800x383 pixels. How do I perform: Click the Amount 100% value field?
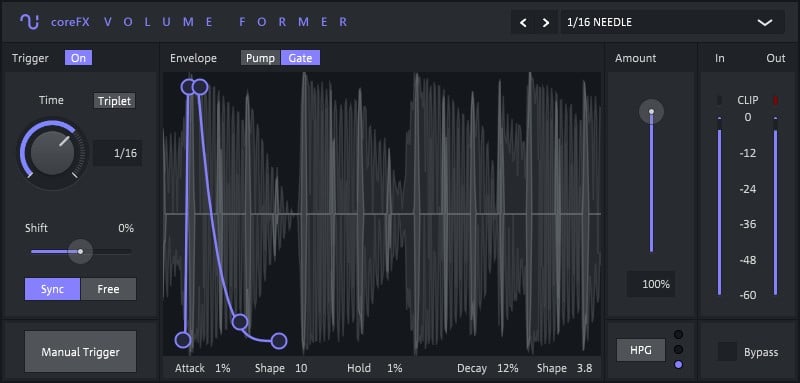pos(651,284)
